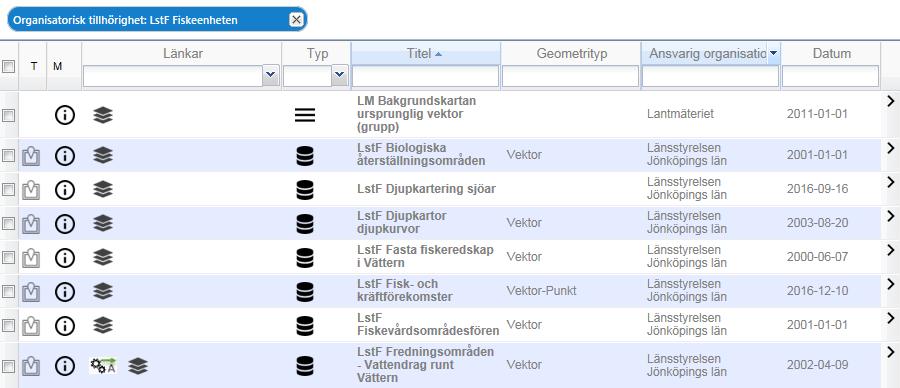Open metadata info for LM Bakgrundskartan row
The width and height of the screenshot is (900, 388).
click(x=65, y=115)
